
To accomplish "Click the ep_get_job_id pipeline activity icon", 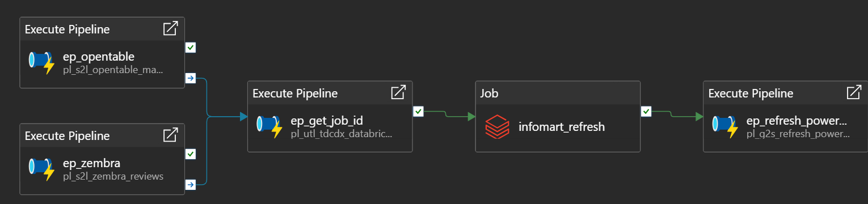I will pos(269,127).
